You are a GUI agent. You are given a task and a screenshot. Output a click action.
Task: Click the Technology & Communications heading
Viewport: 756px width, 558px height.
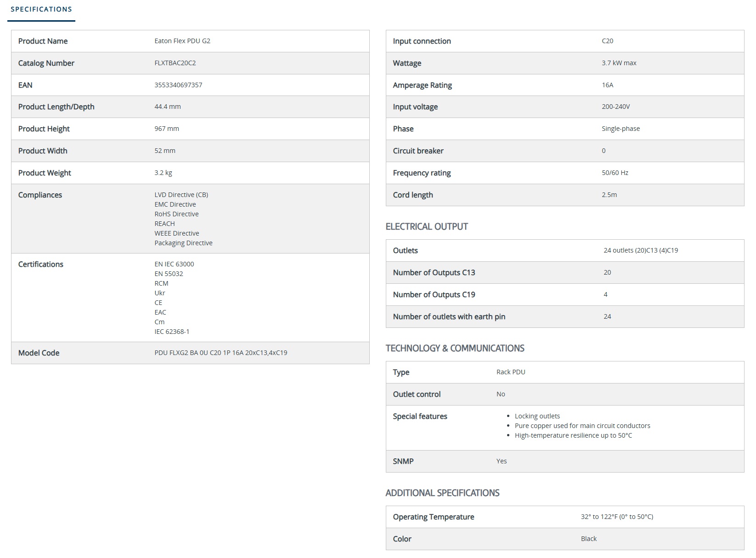click(455, 348)
